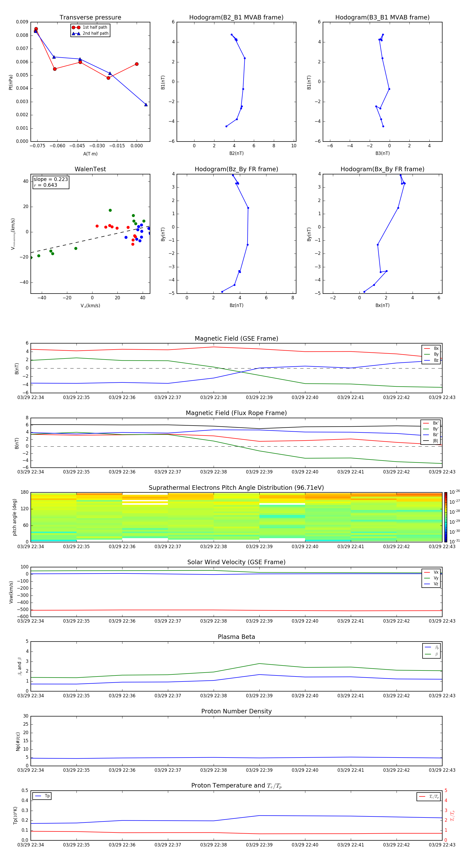Image resolution: width=473 pixels, height=868 pixels.
Task: Click the red Te/Tp right axis label
Action: point(453,815)
